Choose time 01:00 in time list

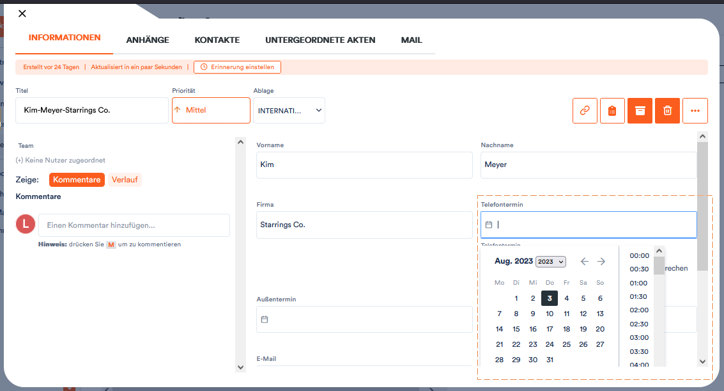click(639, 283)
